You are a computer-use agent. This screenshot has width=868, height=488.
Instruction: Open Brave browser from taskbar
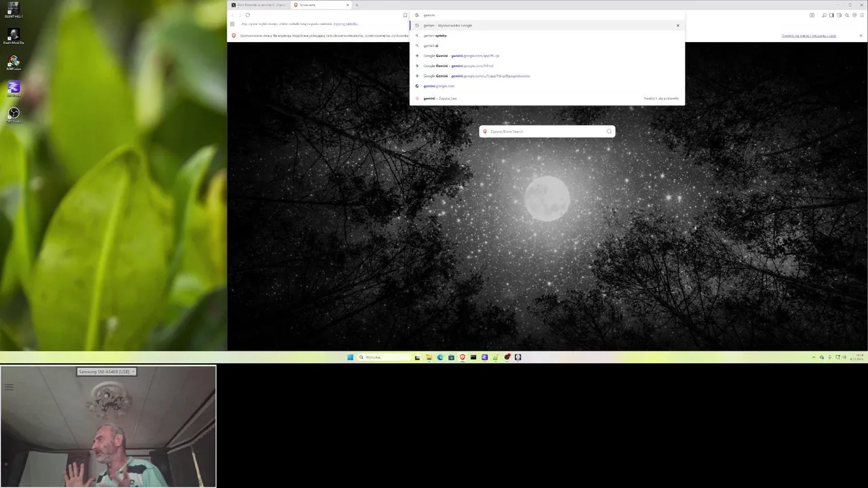click(x=462, y=357)
